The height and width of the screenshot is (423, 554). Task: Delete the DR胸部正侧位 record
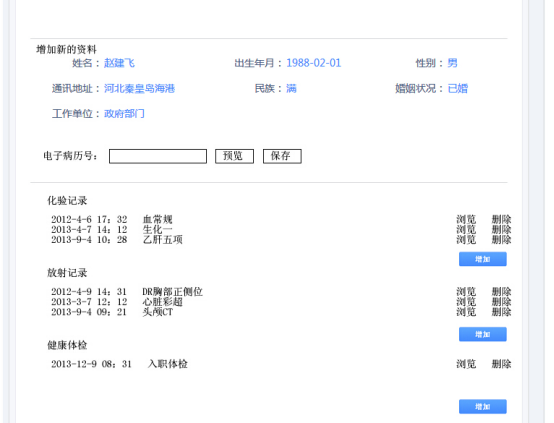(x=501, y=292)
